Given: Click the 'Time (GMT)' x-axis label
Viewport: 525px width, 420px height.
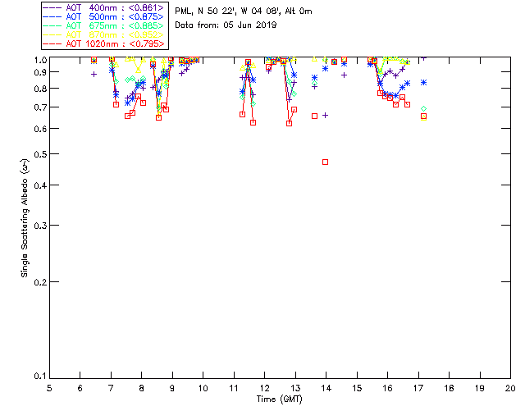Looking at the screenshot, I should click(280, 399).
